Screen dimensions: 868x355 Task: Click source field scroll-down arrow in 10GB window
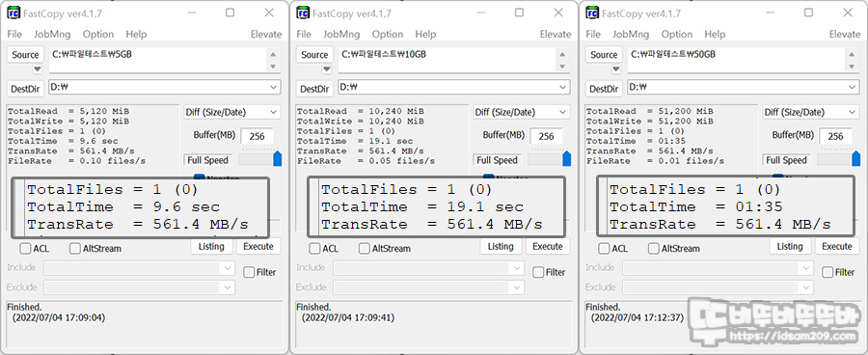coord(562,66)
